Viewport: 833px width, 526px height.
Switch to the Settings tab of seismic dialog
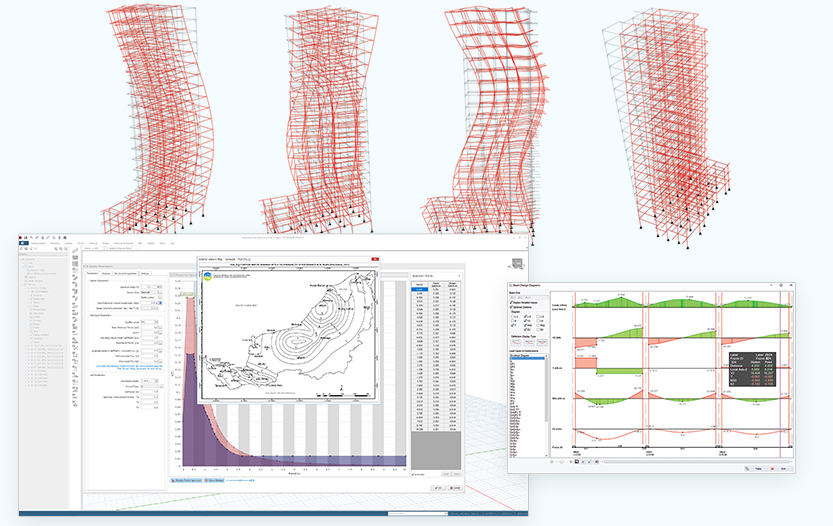tap(145, 273)
